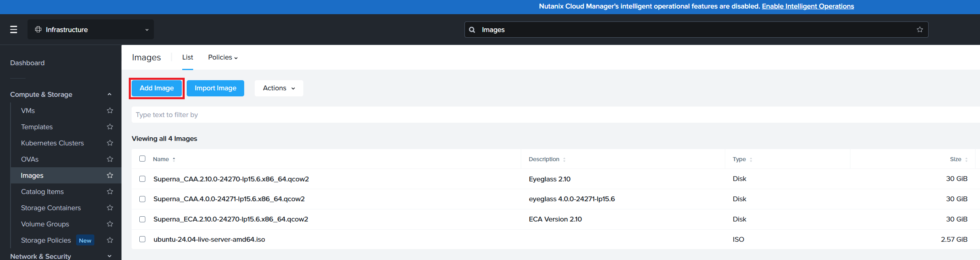Click the 'ECA Version 2.10' description cell
980x260 pixels.
click(x=555, y=220)
